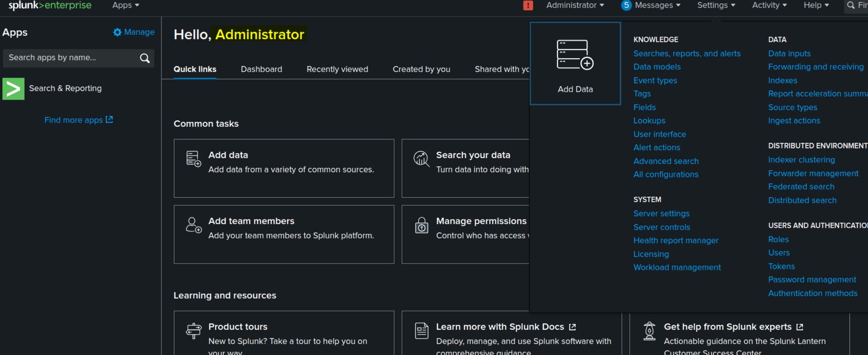Open Searches, reports, and alerts
Viewport: 868px width, 355px height.
[687, 54]
